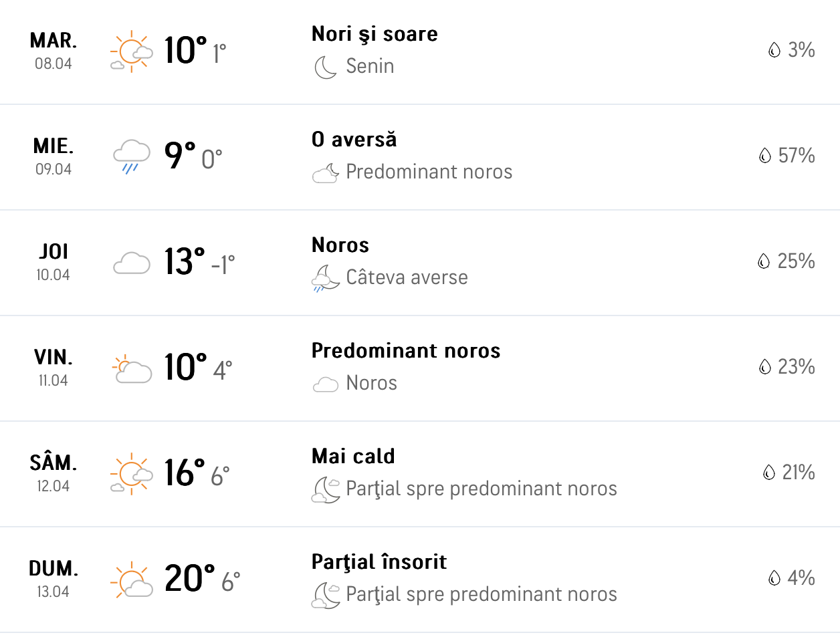Click the cloudy night icon beside Predominant noros
The image size is (840, 635).
[x=325, y=172]
